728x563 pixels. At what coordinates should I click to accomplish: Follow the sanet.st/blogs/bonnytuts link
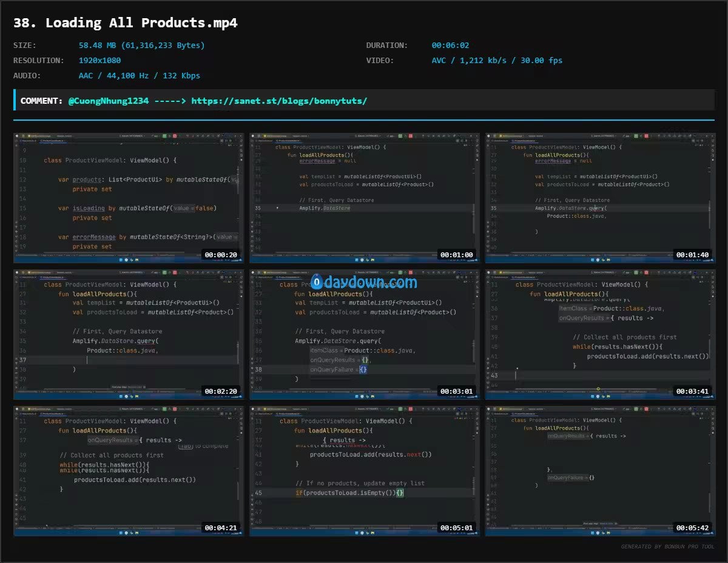tap(279, 101)
